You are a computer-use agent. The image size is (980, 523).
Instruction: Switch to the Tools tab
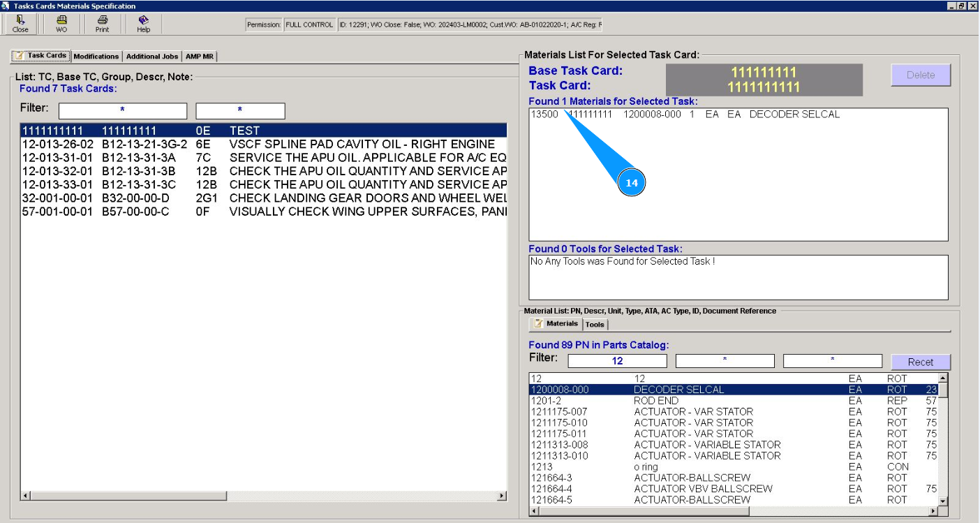point(595,325)
